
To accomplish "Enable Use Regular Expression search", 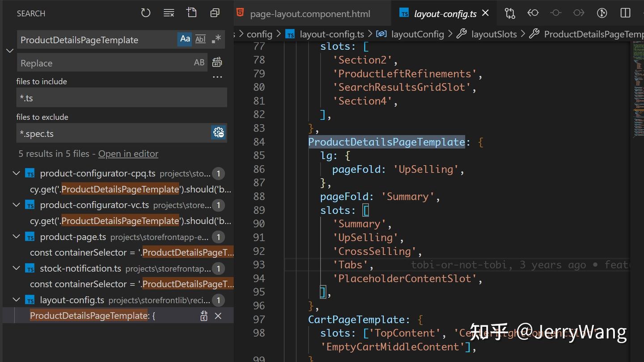I will pos(216,39).
